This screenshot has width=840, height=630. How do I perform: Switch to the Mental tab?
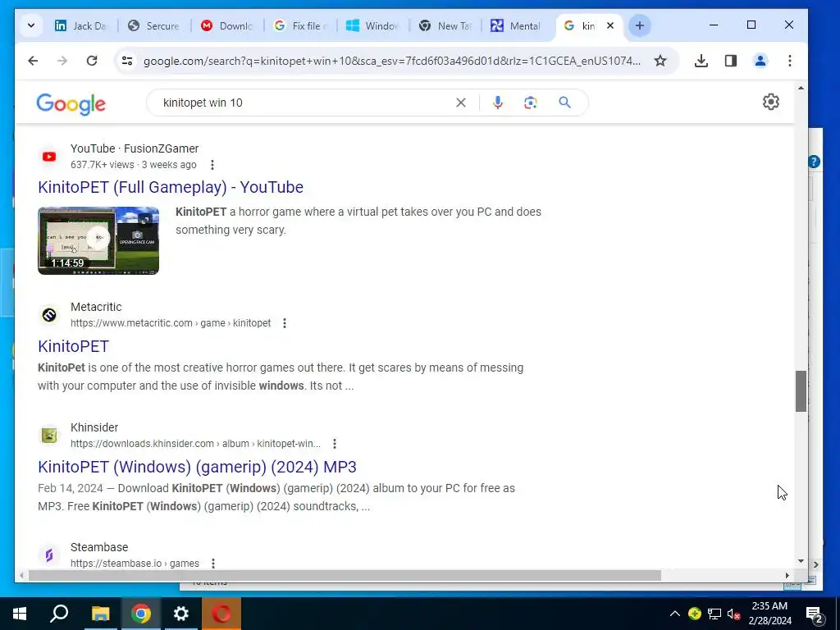click(x=518, y=25)
